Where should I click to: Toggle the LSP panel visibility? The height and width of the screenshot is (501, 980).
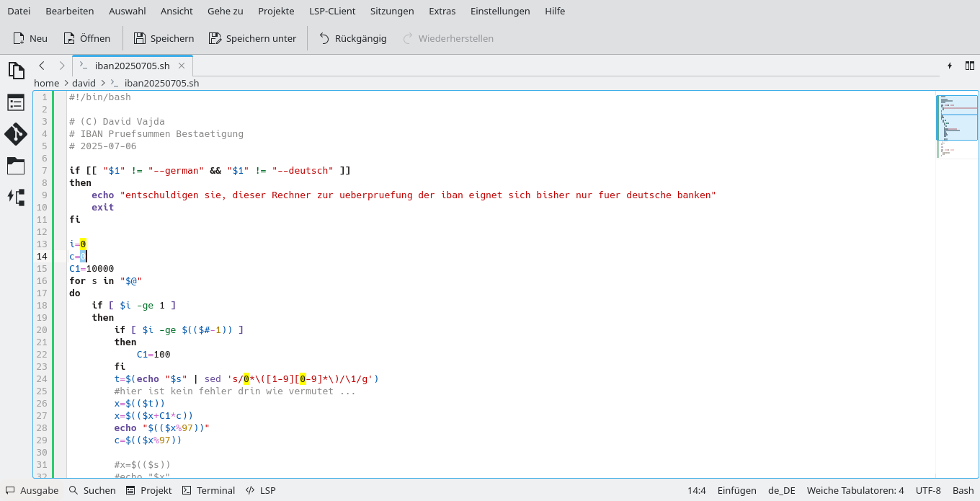click(260, 490)
